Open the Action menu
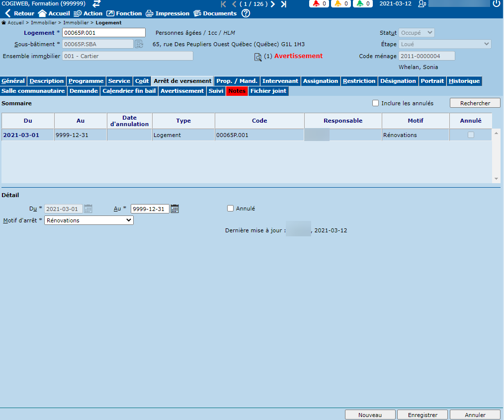504x420 pixels. (88, 13)
